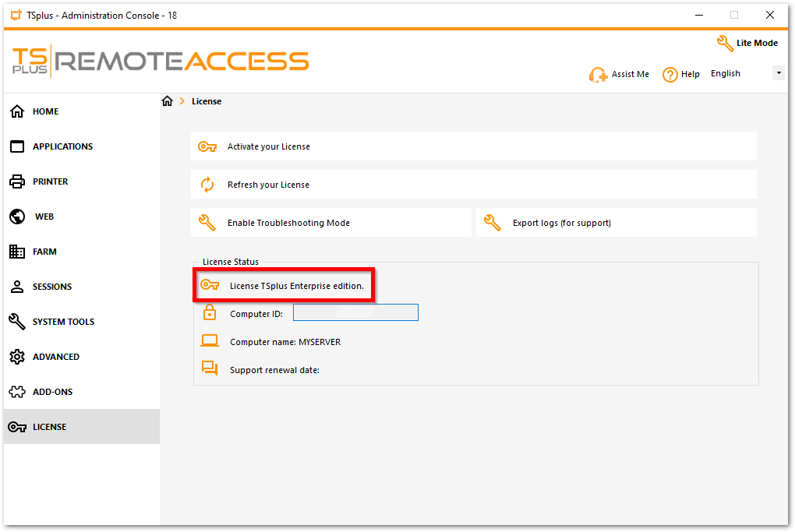Open the System Tools section

(63, 322)
